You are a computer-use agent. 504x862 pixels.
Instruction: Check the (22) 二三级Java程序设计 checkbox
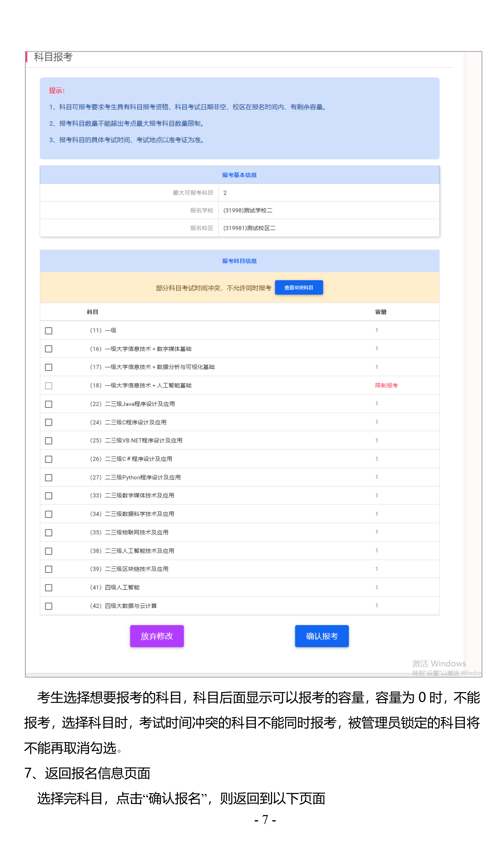pos(48,404)
